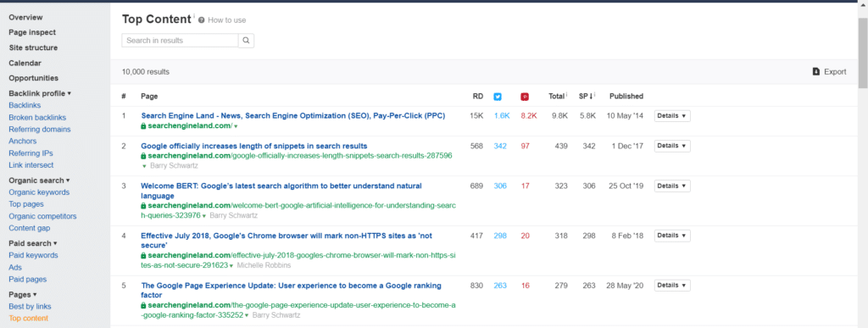
Task: Click the search magnifier button
Action: [247, 41]
